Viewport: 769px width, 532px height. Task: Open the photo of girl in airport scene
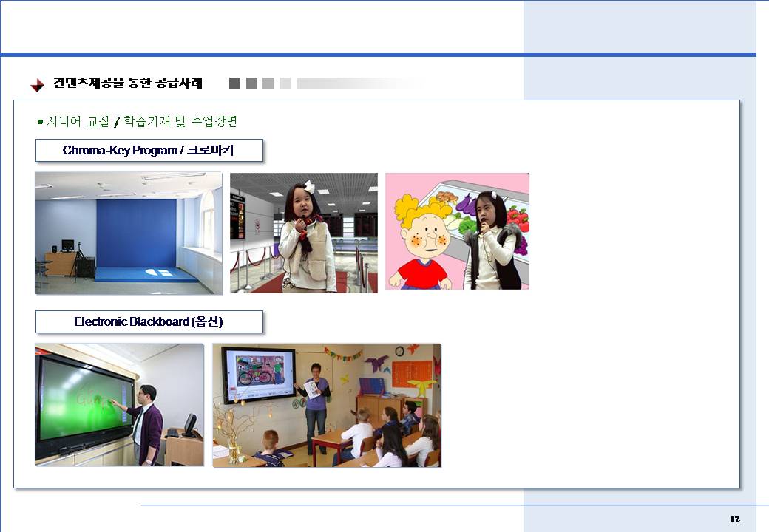click(303, 233)
